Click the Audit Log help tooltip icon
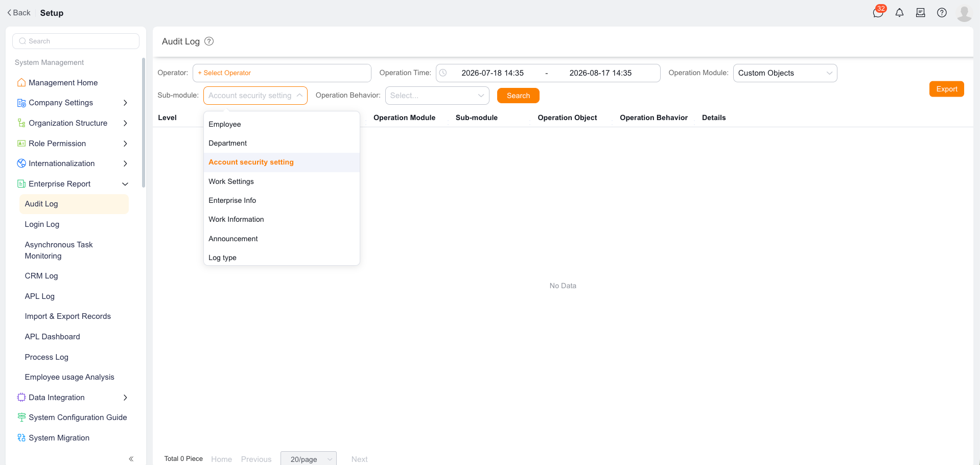This screenshot has width=980, height=465. click(209, 41)
